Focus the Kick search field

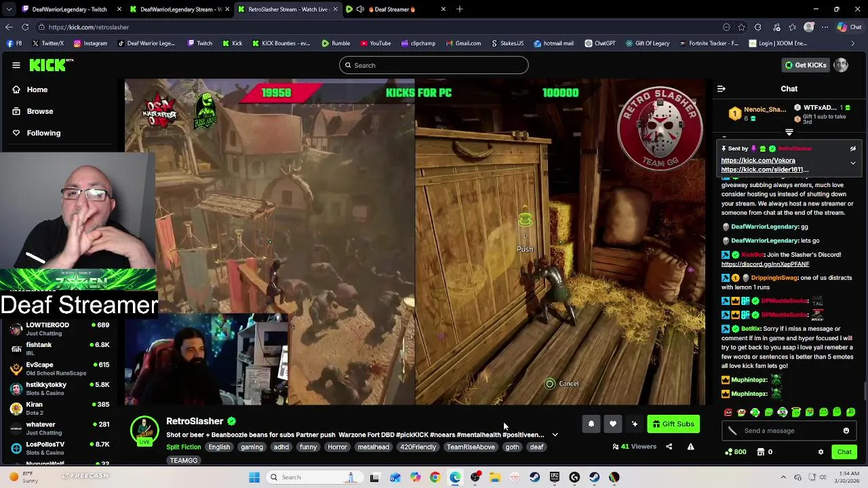tap(434, 65)
